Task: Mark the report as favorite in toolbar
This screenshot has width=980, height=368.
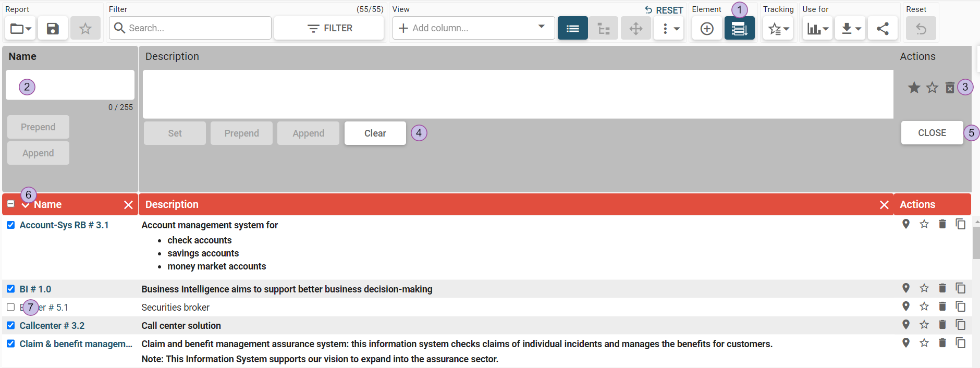Action: click(85, 29)
